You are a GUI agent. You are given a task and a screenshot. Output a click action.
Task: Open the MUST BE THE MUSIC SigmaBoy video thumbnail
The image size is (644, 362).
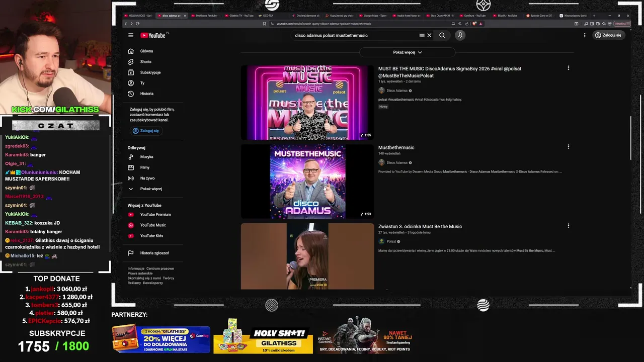[x=307, y=103]
